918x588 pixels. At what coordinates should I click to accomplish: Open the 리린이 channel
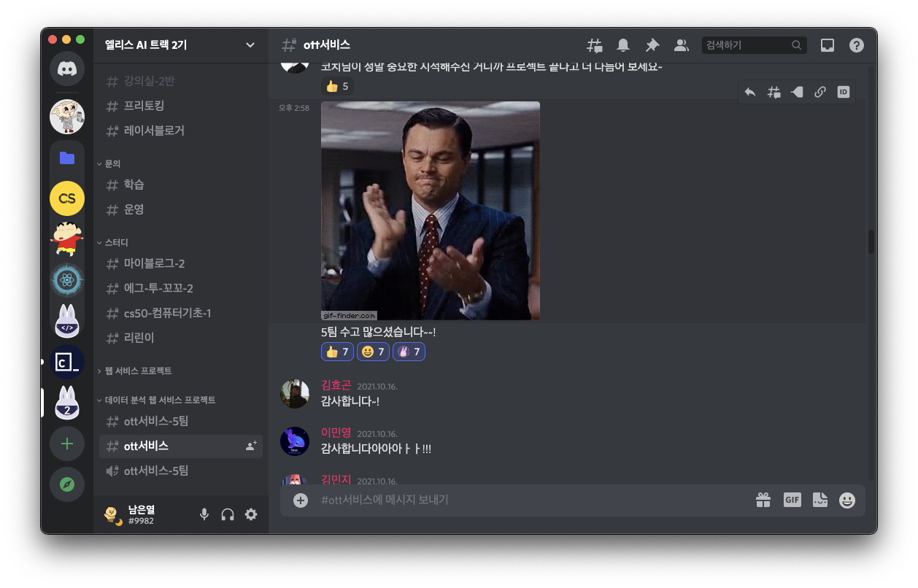180,338
